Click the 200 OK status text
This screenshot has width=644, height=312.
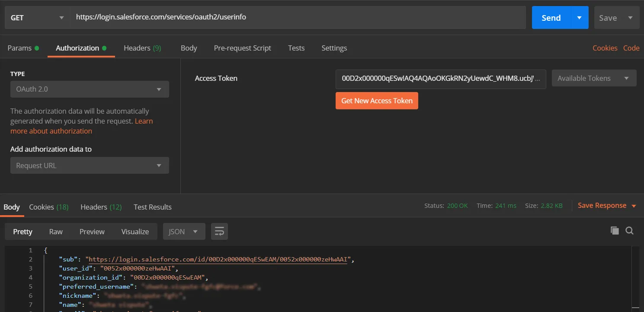457,206
